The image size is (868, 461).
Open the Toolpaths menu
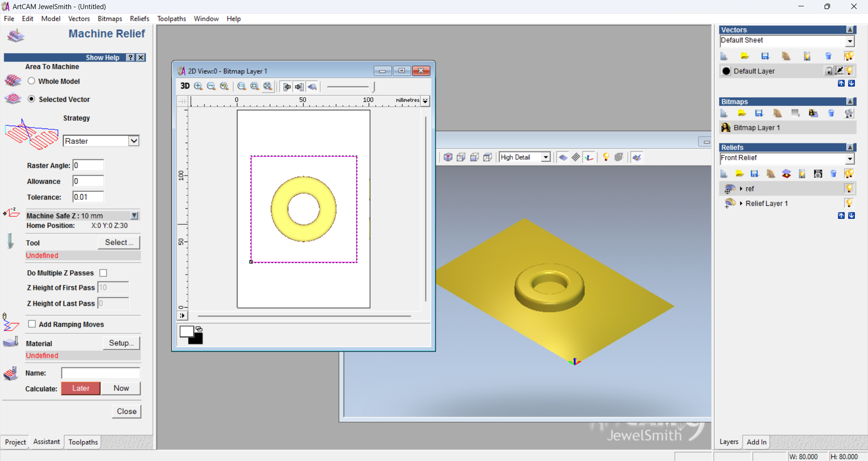[171, 19]
